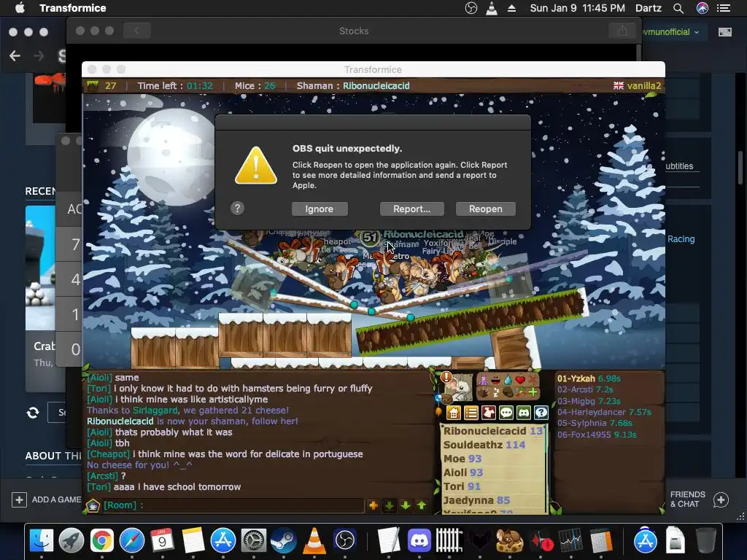Open the Transformice menu list button
This screenshot has width=747, height=560.
(471, 413)
